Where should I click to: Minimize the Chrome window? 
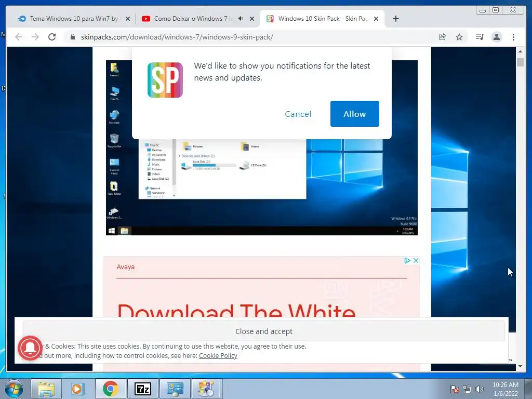(x=483, y=10)
